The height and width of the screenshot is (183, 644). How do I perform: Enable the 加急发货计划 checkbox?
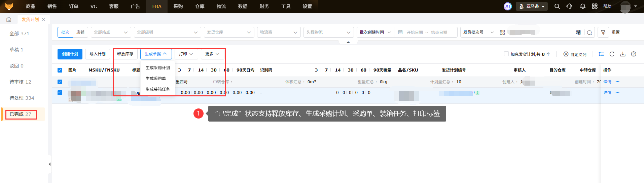click(x=506, y=54)
